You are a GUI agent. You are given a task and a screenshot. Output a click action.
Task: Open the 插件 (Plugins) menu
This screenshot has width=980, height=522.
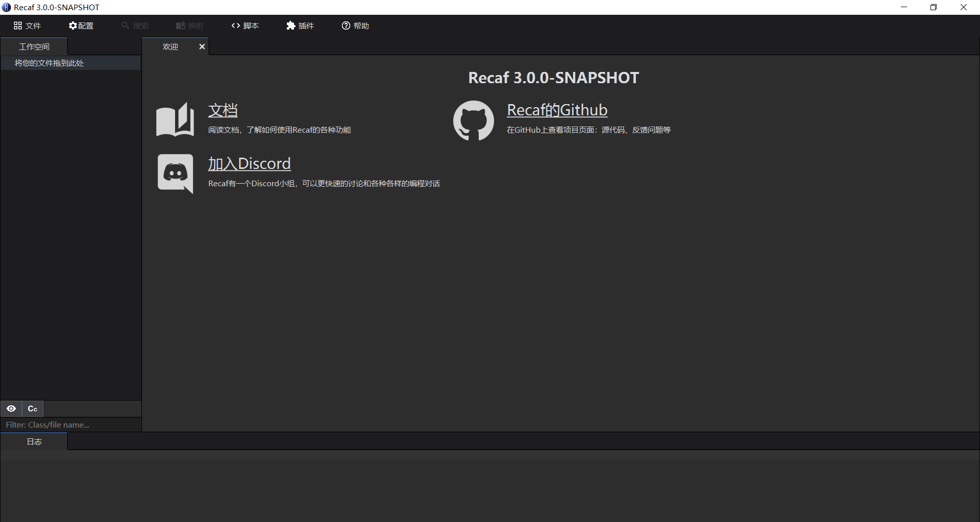coord(300,26)
